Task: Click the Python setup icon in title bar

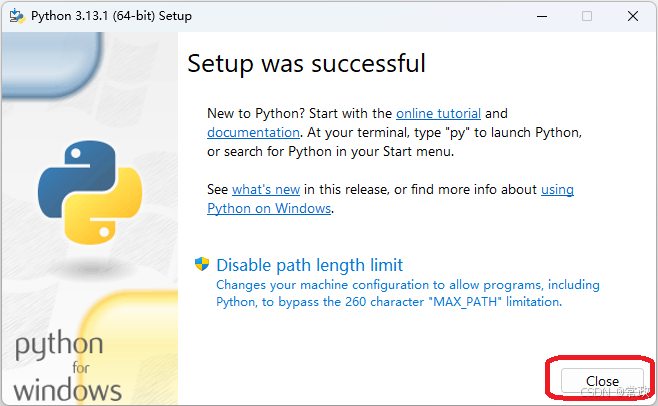Action: click(17, 16)
